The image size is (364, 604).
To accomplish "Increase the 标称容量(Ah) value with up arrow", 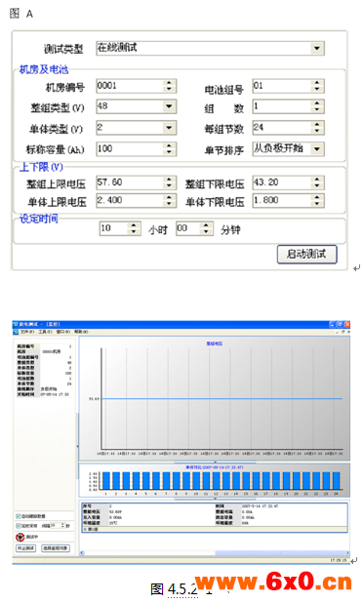I will click(x=169, y=146).
